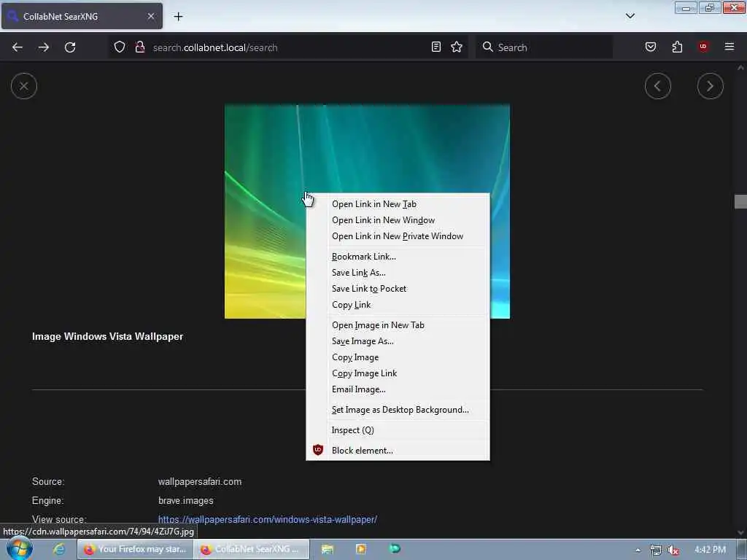Expand hidden system tray icons arrow
The height and width of the screenshot is (560, 747).
click(x=638, y=550)
